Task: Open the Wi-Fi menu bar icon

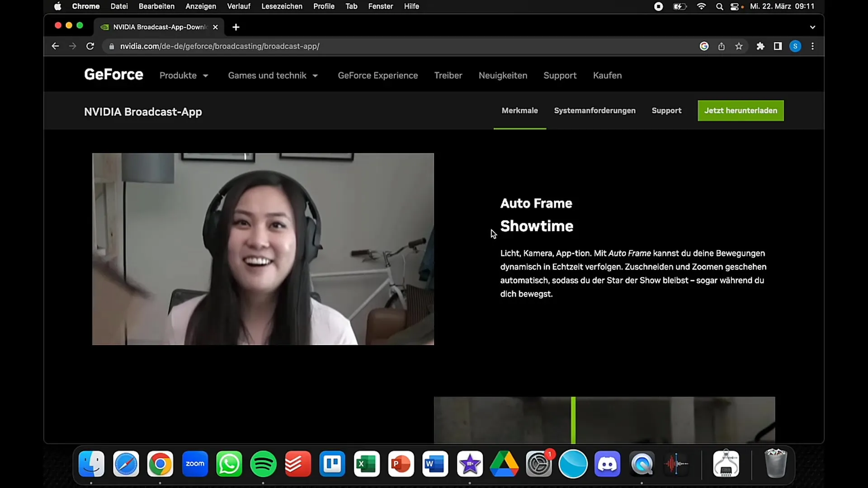Action: coord(701,6)
